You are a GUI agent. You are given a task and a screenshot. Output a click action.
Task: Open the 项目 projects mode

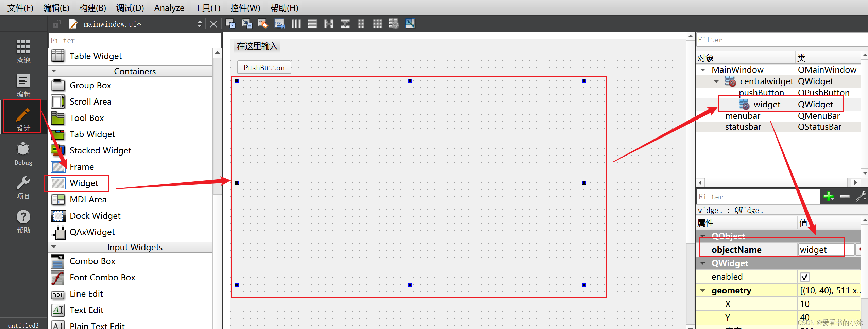pos(23,187)
